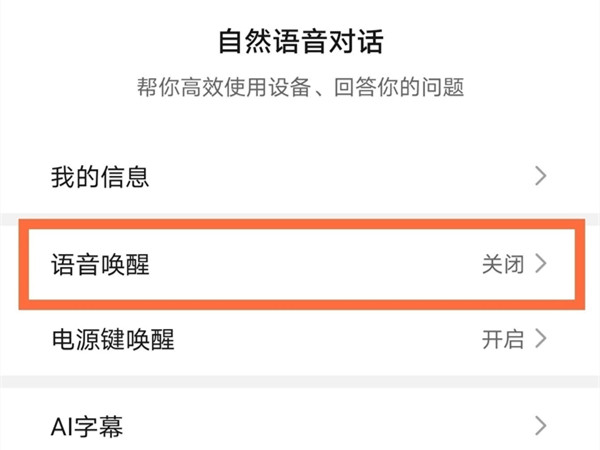
Task: Tap the arrow beside AI字幕
Action: click(x=541, y=426)
